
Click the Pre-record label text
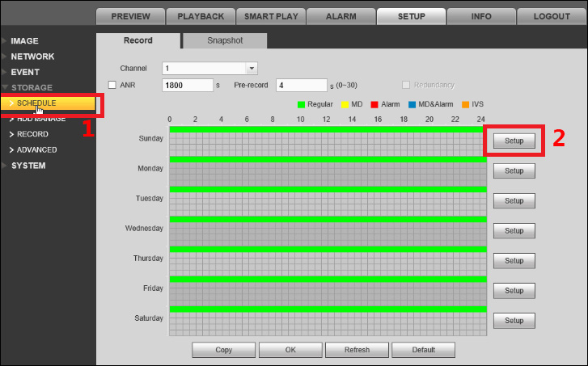point(251,86)
